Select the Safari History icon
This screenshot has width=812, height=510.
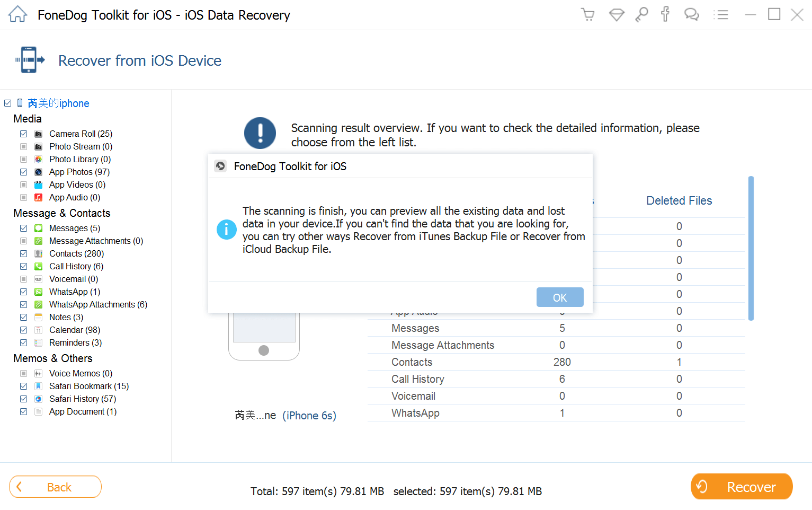pyautogui.click(x=39, y=399)
